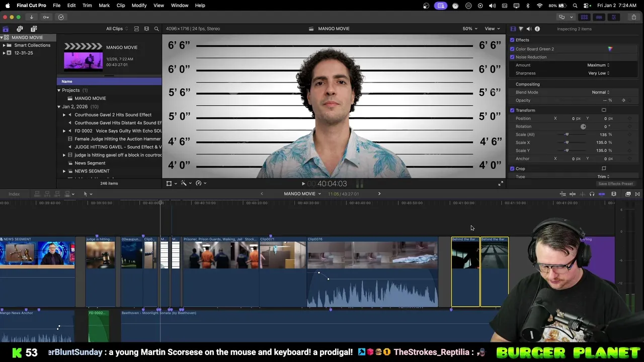Open the viewer View options dropdown

point(492,29)
